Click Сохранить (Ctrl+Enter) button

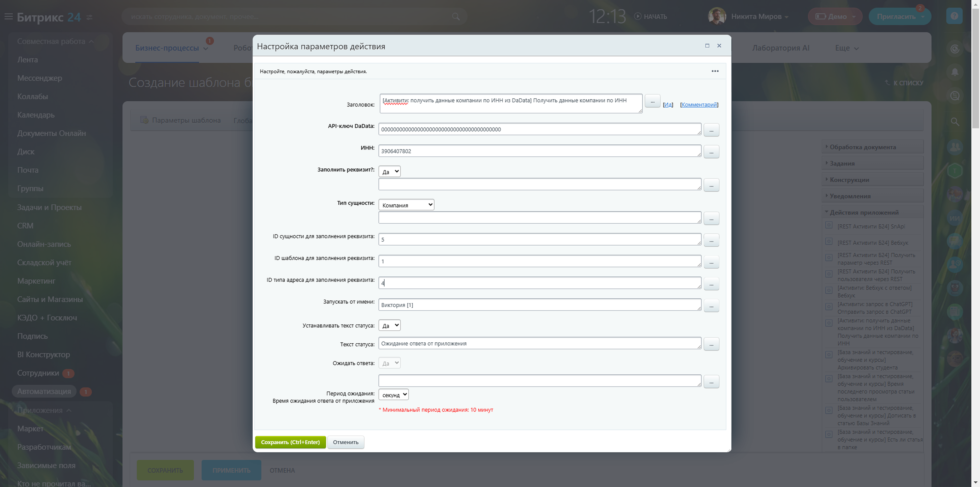[x=290, y=442]
